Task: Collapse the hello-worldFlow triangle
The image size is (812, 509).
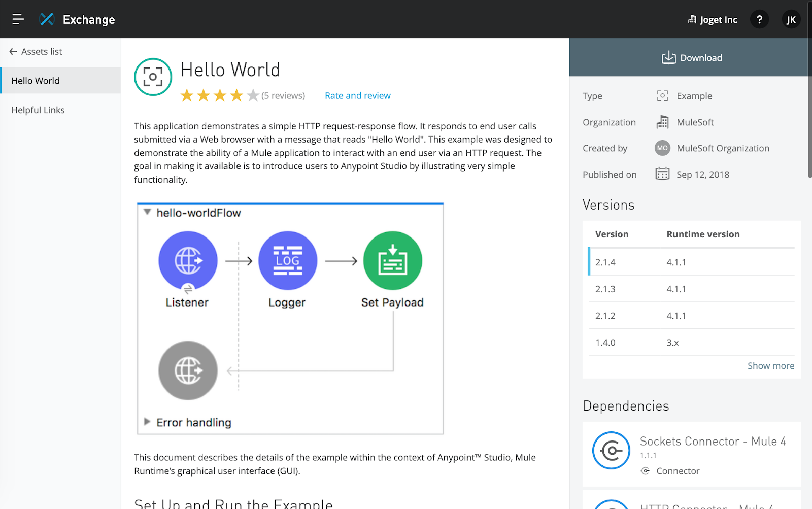Action: pyautogui.click(x=147, y=212)
